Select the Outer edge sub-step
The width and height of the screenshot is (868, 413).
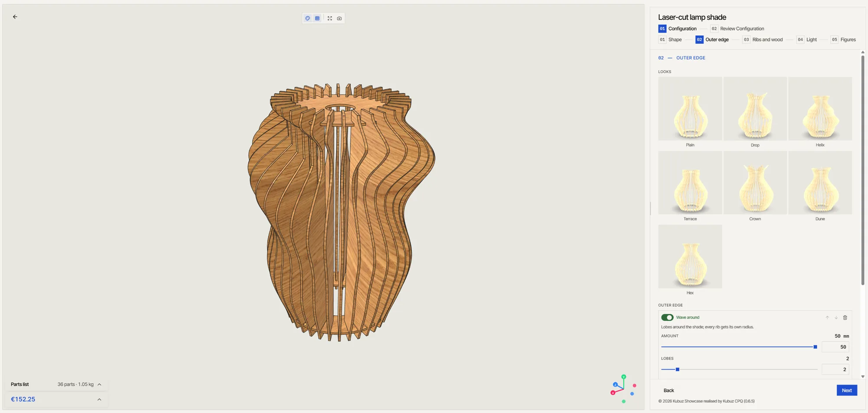click(712, 39)
